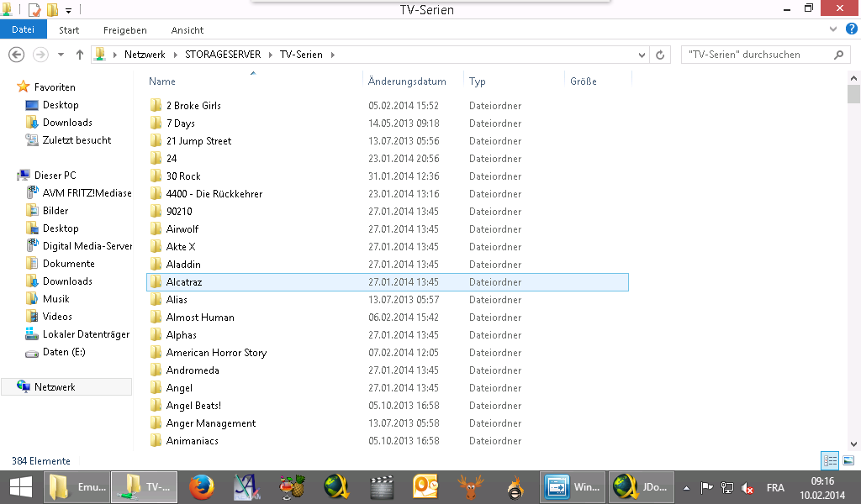Screen dimensions: 861x504
Task: Click the Properties quick access icon
Action: pyautogui.click(x=34, y=9)
